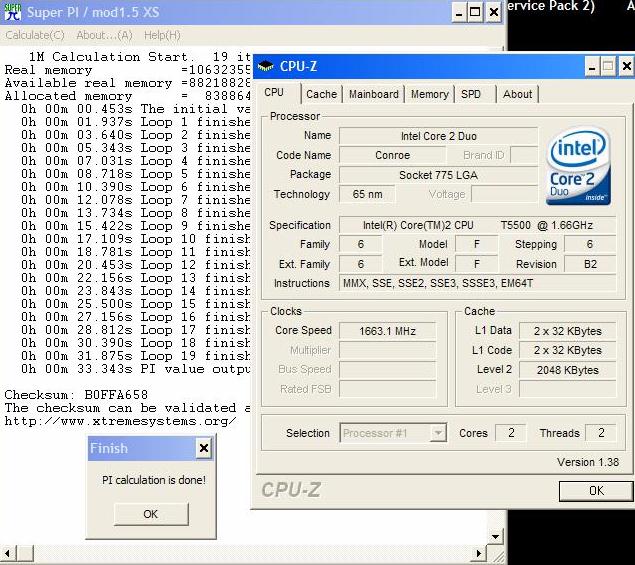Click the Intel Core 2 Duo logo
Screen dimensions: 635x565
click(578, 165)
